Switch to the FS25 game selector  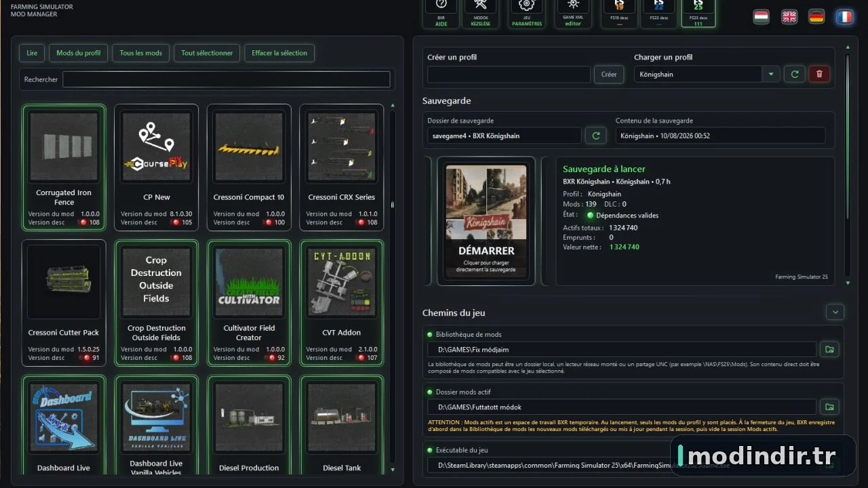[x=698, y=12]
